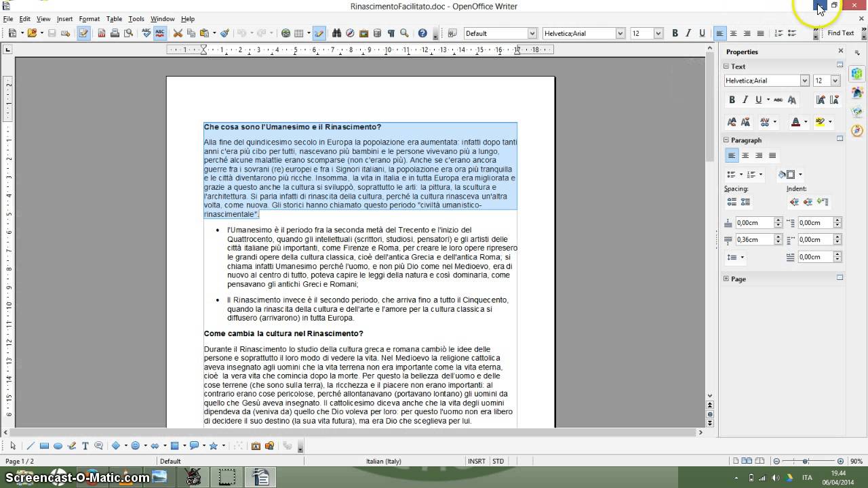Viewport: 868px width, 488px height.
Task: Click Italian (Italy) language in status bar
Action: tap(384, 462)
